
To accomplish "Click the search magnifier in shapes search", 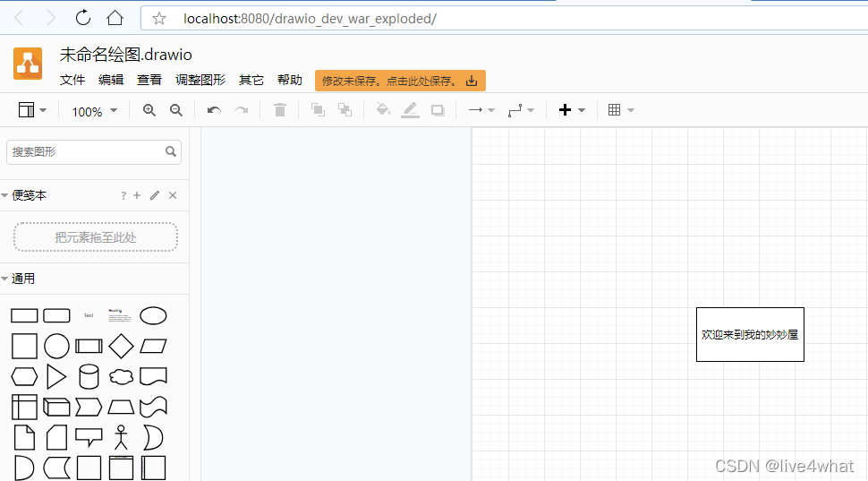I will tap(171, 151).
